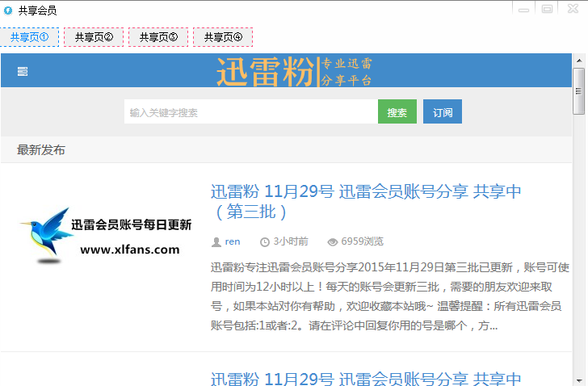Open the hummingbird xlfans.com article thumbnail
The width and height of the screenshot is (588, 386).
106,235
